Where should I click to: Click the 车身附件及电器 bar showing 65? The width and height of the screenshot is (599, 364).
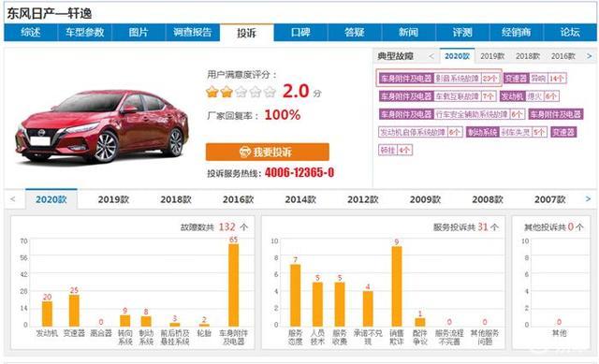233,284
